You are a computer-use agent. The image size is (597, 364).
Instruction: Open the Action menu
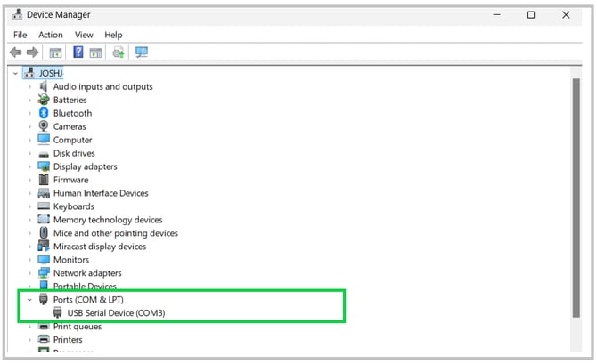50,35
